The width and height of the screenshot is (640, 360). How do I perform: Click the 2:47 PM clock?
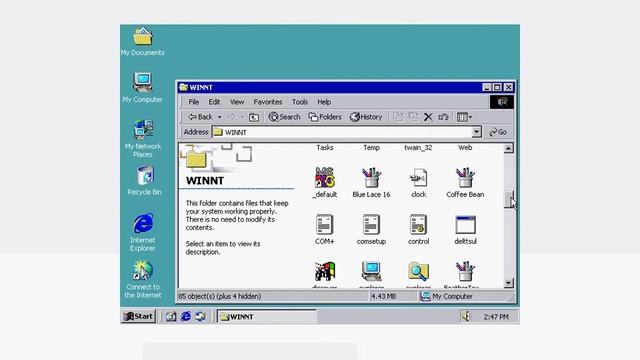(496, 317)
